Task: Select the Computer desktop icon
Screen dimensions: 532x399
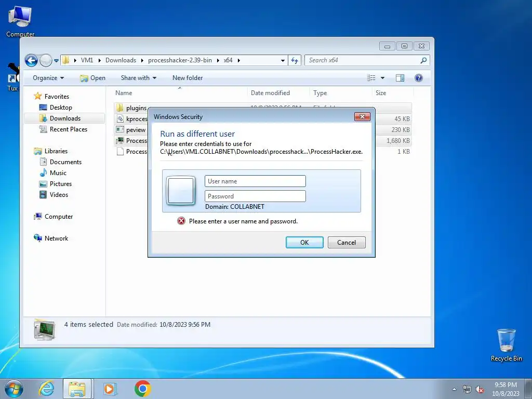Action: [x=20, y=21]
